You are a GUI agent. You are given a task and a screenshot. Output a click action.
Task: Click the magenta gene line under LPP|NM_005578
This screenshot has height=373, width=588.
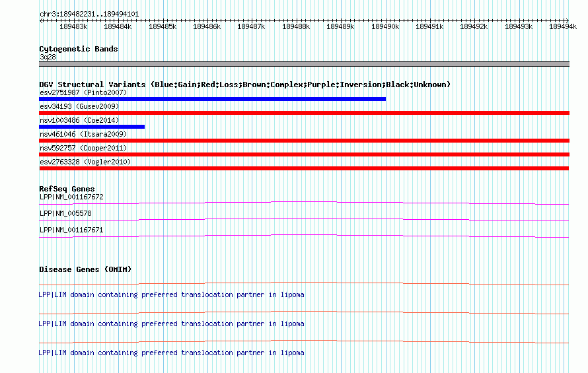click(x=304, y=219)
